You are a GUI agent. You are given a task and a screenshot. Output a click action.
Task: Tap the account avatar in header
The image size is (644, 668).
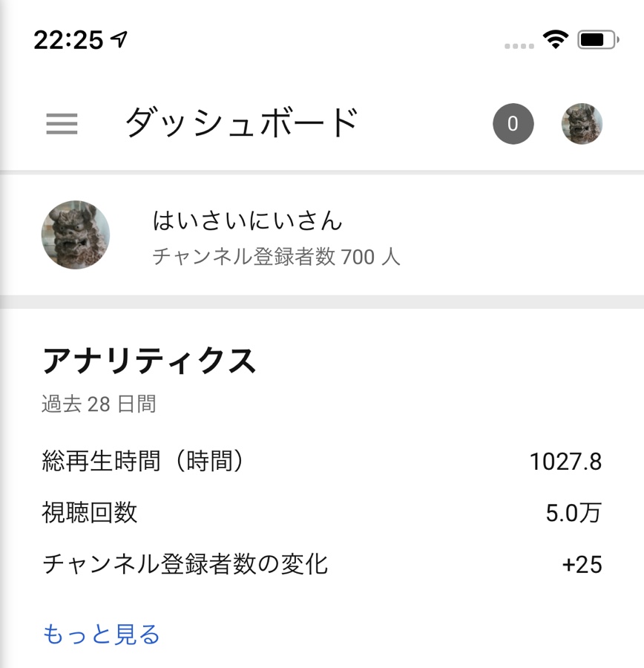[582, 124]
